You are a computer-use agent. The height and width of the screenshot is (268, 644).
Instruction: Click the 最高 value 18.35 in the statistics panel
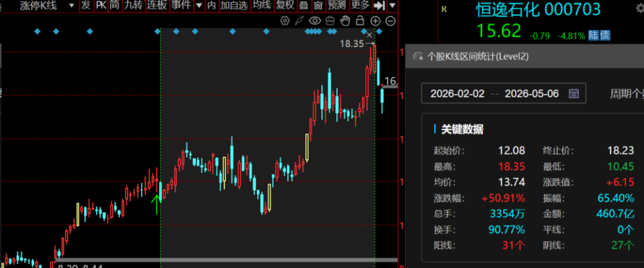512,167
